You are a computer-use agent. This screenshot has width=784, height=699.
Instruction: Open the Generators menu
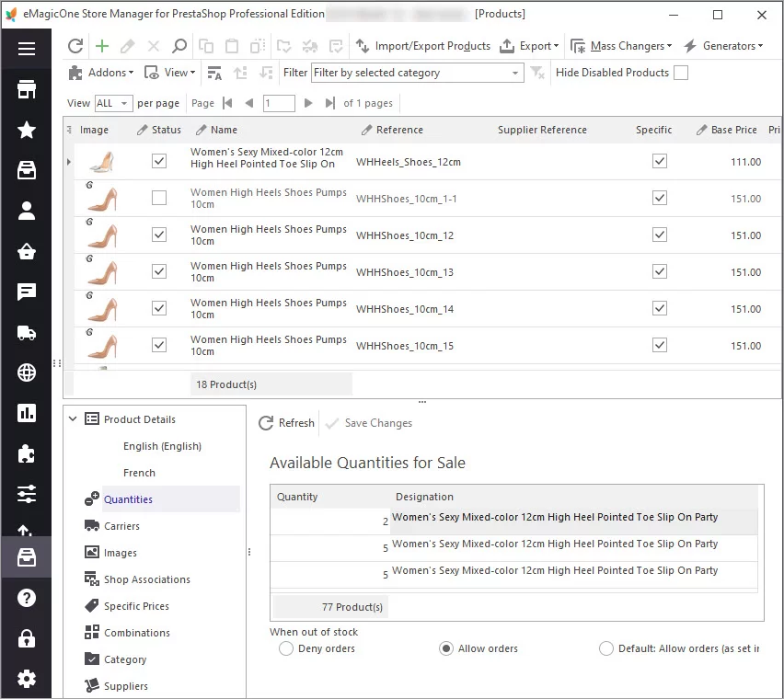pos(732,45)
